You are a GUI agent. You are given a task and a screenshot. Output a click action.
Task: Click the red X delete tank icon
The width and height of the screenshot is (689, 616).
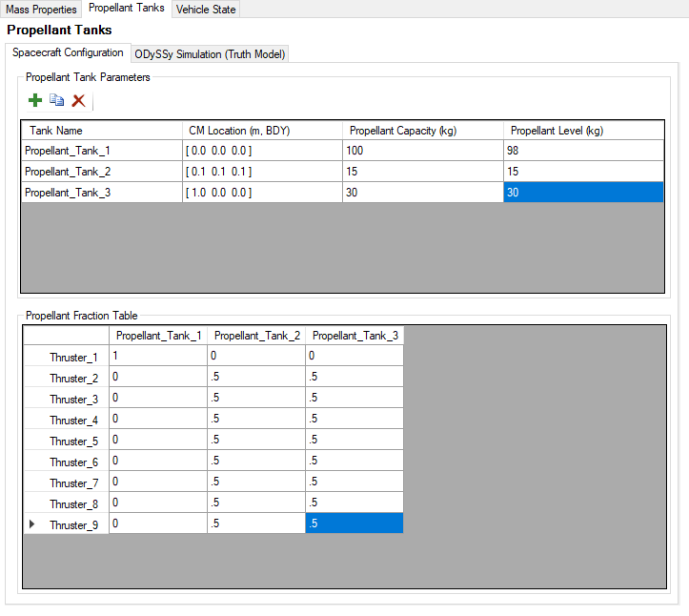(x=78, y=100)
